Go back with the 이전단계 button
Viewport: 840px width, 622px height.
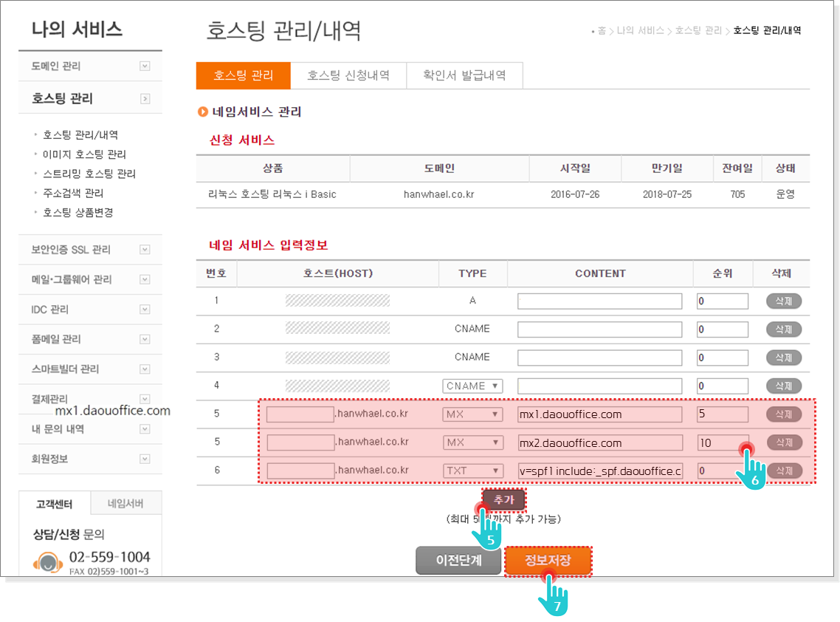(458, 561)
